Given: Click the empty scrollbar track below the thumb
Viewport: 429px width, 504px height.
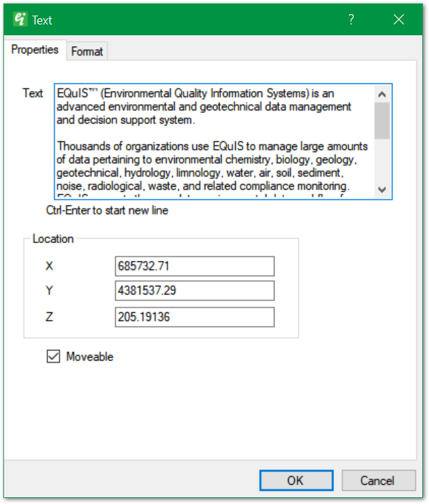Looking at the screenshot, I should (x=382, y=161).
